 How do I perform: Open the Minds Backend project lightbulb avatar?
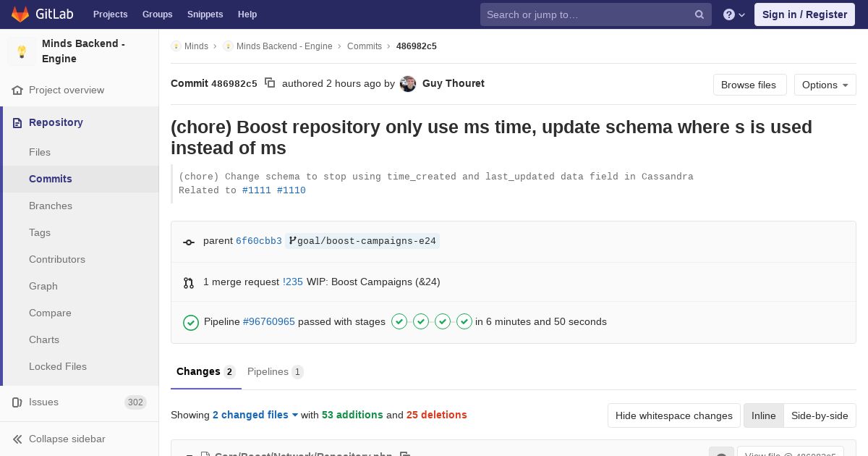[x=22, y=51]
